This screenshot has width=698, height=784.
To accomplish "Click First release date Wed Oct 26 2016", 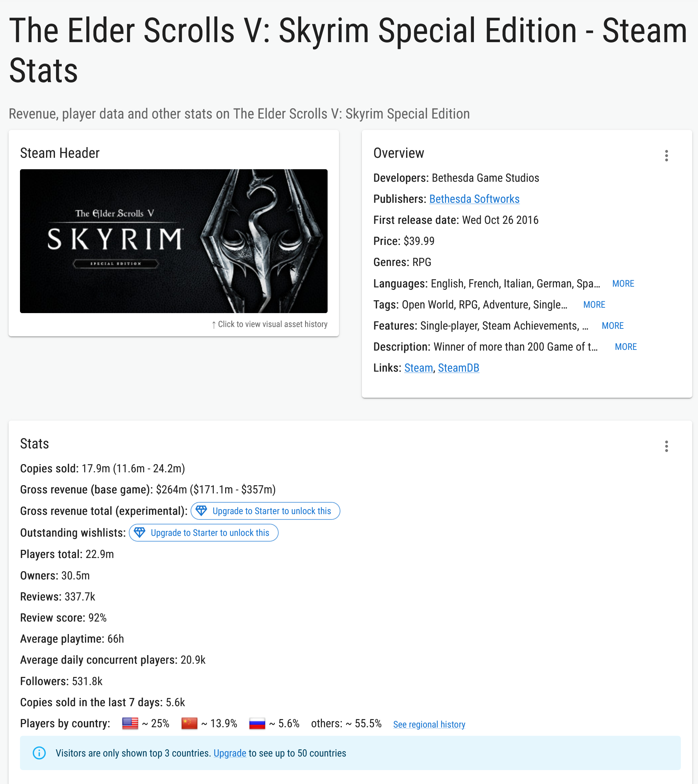I will (x=456, y=220).
